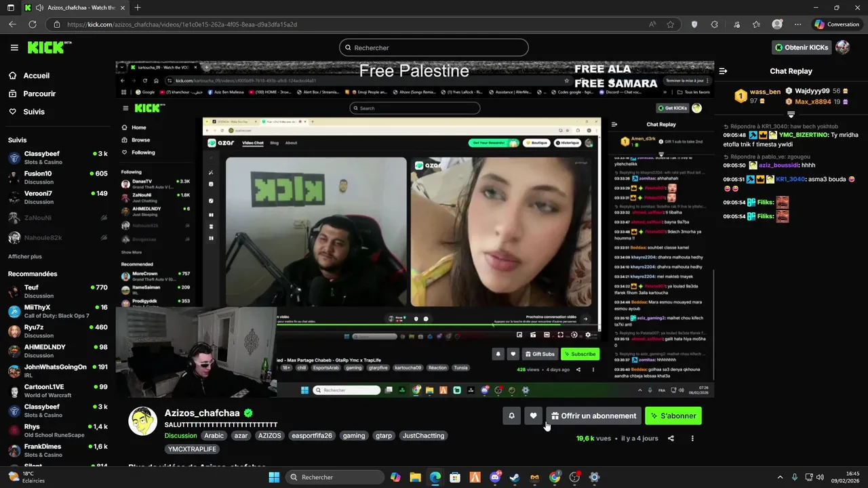Open Copilot Conversation button in Edge
Viewport: 868px width, 488px height.
click(837, 24)
